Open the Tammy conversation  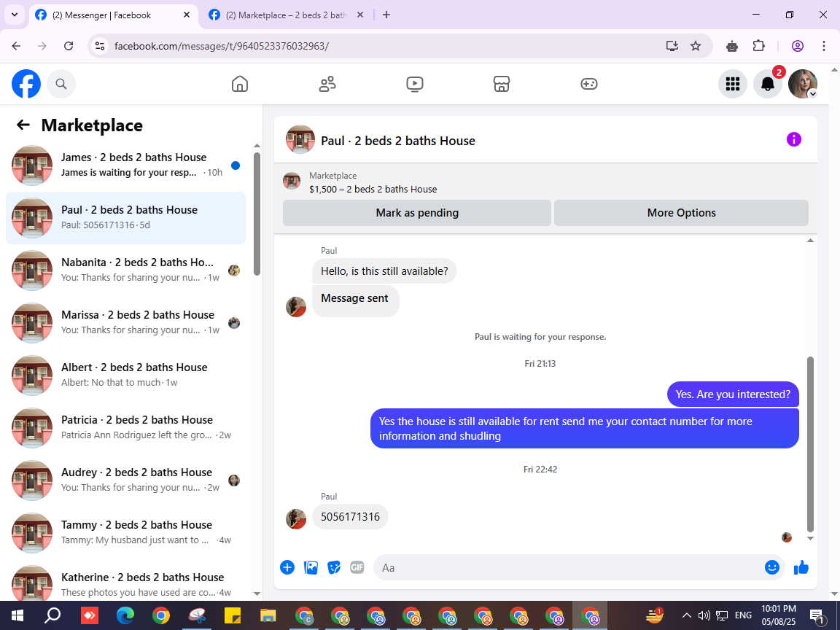[125, 532]
